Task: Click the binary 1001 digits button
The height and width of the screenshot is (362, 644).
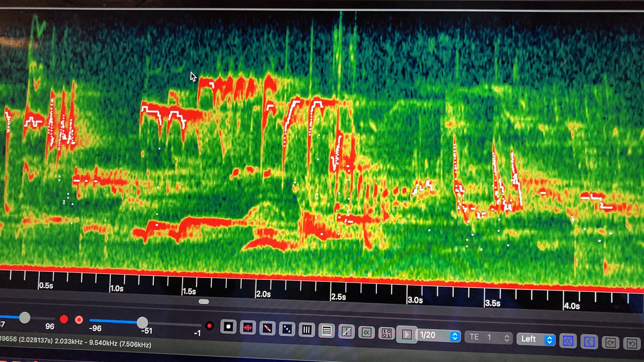Action: point(386,333)
